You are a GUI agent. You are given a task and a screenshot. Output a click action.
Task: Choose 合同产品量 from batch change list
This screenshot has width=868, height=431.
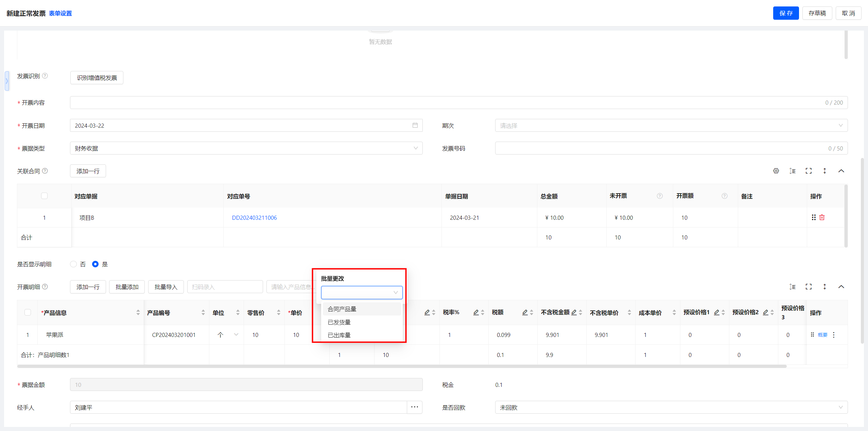coord(342,309)
